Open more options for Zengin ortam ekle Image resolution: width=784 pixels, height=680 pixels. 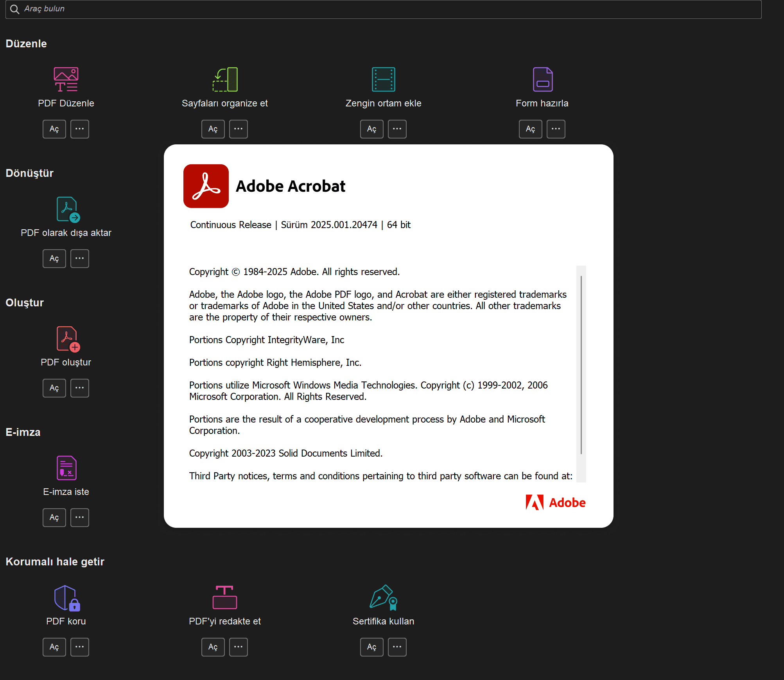397,129
